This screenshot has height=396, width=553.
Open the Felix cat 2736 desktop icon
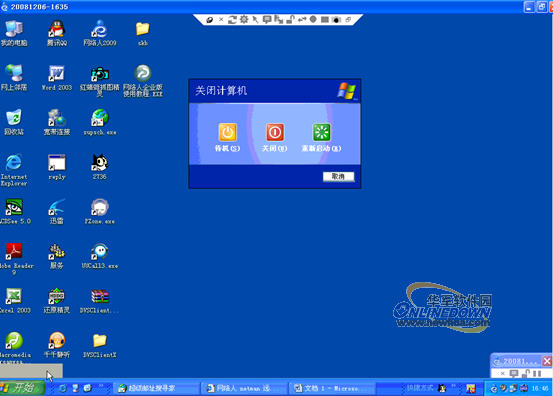[x=100, y=167]
